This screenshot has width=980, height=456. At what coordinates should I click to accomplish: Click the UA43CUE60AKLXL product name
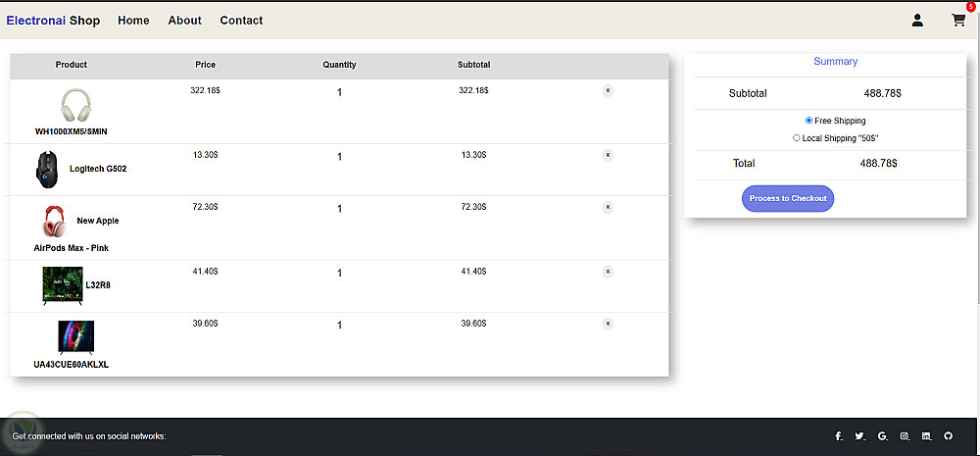(x=72, y=364)
